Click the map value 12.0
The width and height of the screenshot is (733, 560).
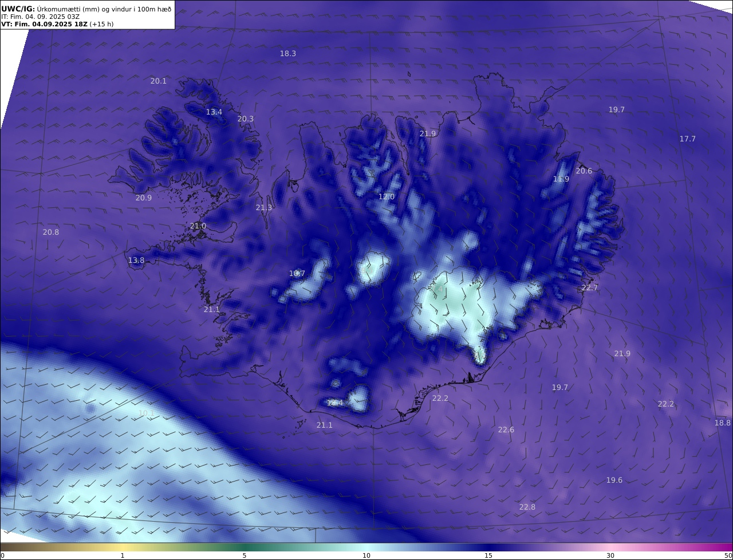pyautogui.click(x=387, y=196)
